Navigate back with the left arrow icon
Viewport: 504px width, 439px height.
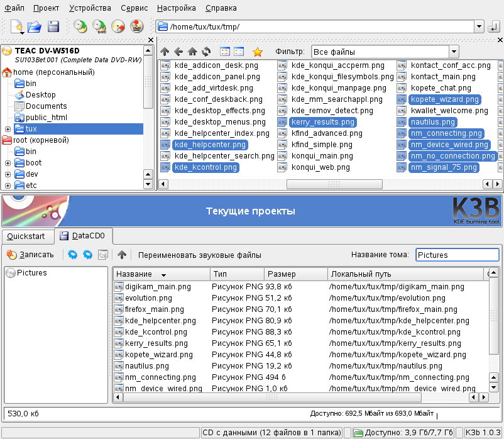click(x=178, y=52)
